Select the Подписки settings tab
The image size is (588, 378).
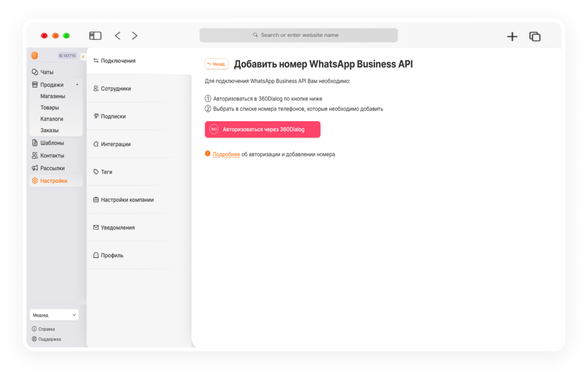click(139, 117)
